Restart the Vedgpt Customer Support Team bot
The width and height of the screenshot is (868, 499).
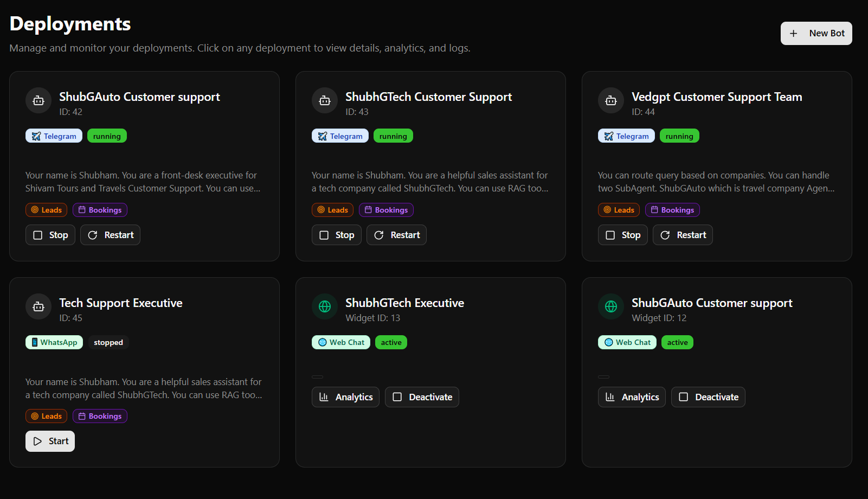coord(683,235)
